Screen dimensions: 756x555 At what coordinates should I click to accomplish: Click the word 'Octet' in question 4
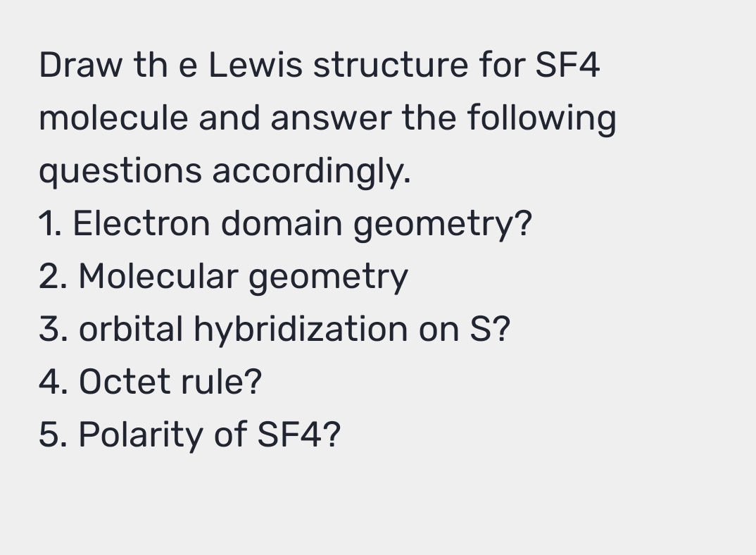pos(125,381)
